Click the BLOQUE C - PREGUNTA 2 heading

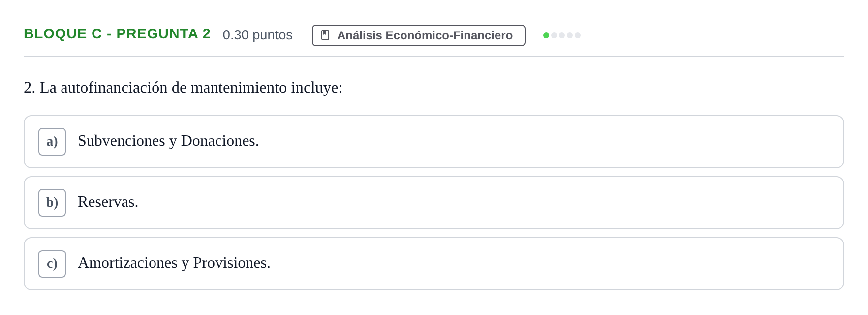coord(117,33)
